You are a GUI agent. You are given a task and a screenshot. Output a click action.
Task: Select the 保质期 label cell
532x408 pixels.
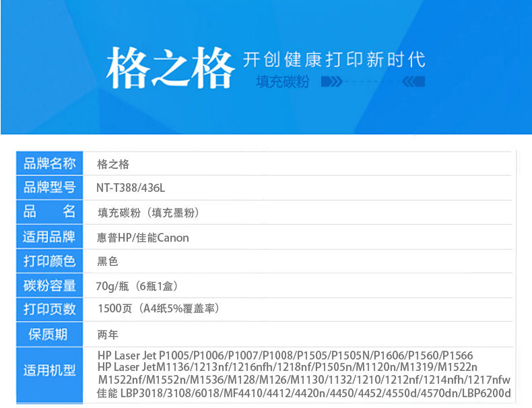point(50,335)
